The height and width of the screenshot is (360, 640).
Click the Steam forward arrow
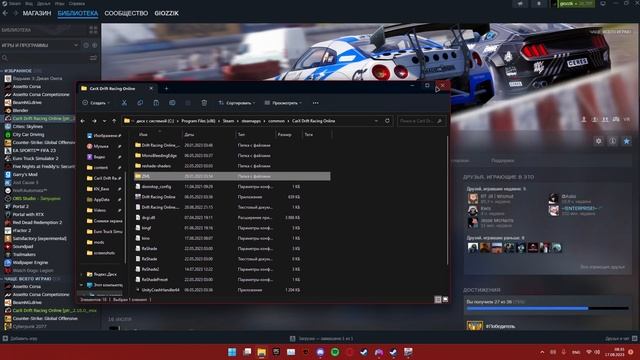(16, 13)
